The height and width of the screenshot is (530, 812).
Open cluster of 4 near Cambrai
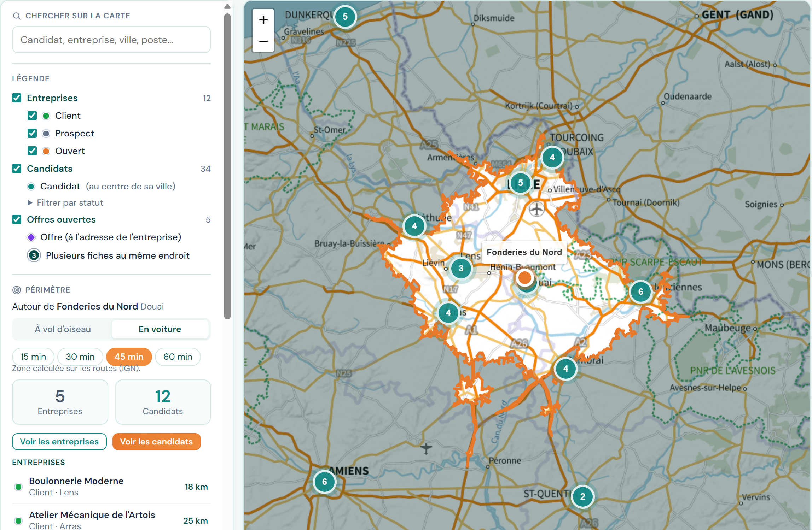tap(566, 369)
